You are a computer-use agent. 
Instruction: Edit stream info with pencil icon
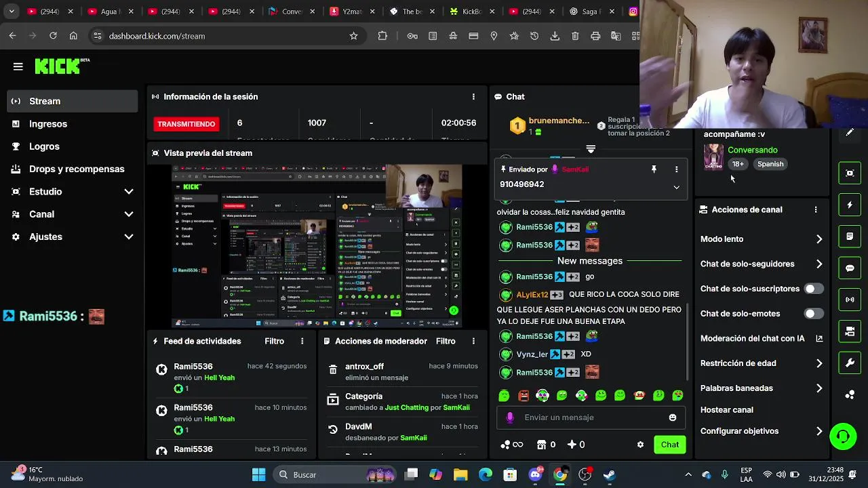tap(850, 133)
